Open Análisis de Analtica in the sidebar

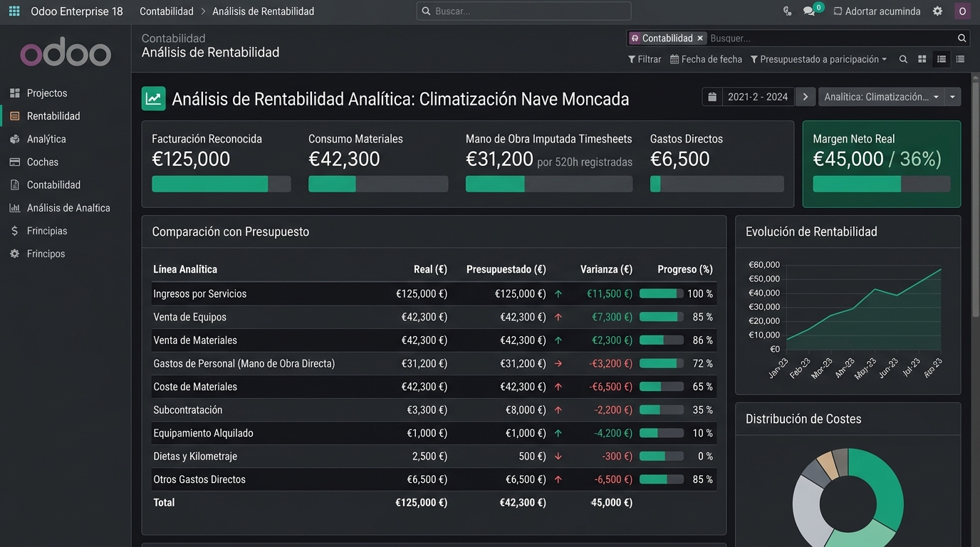point(68,208)
